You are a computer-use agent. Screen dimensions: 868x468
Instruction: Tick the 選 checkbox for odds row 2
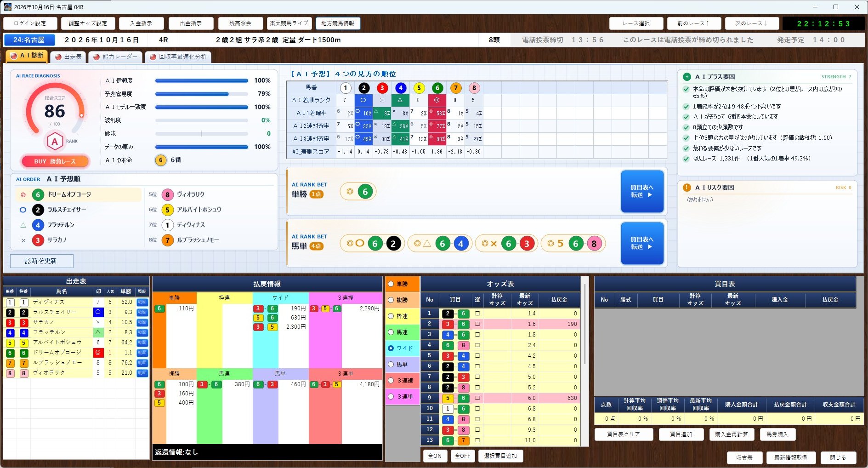point(477,324)
